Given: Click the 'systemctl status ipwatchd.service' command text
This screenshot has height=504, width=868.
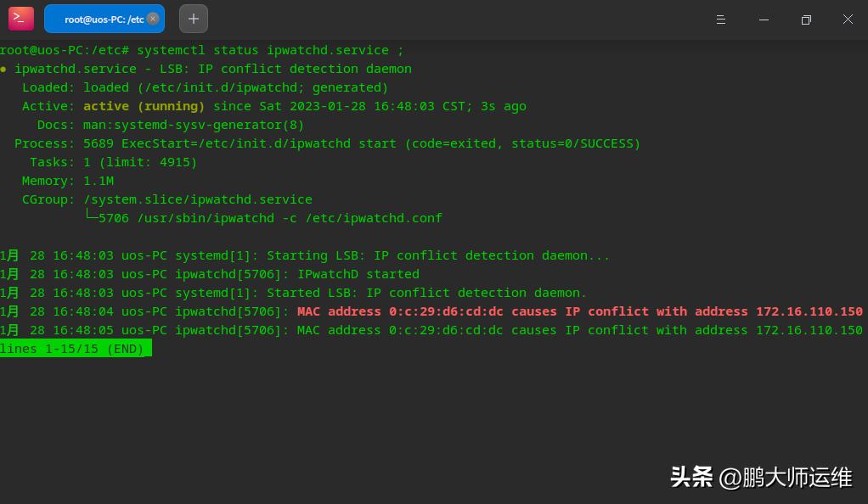Looking at the screenshot, I should [262, 50].
